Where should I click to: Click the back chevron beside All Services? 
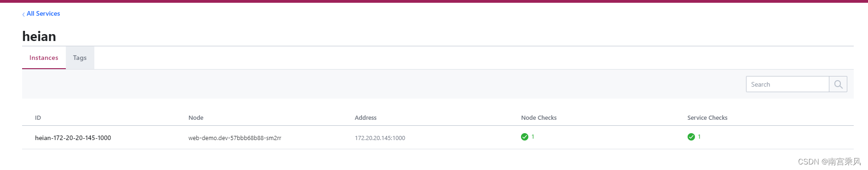(23, 14)
